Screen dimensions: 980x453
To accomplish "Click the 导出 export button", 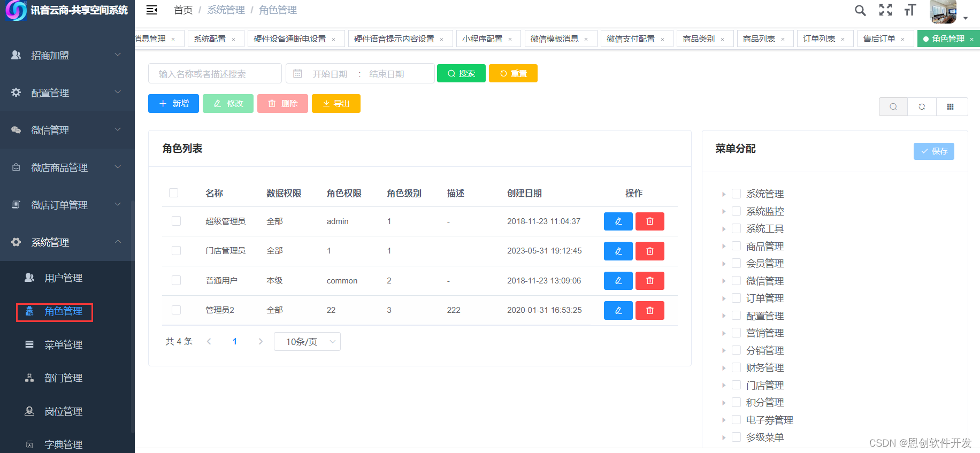I will pyautogui.click(x=336, y=103).
